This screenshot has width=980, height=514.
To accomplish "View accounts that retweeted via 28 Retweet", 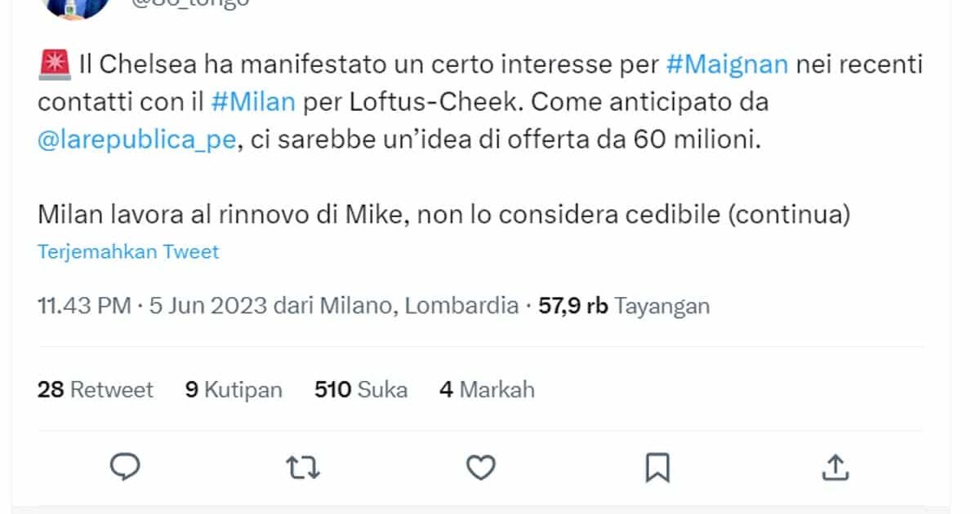I will [x=96, y=389].
